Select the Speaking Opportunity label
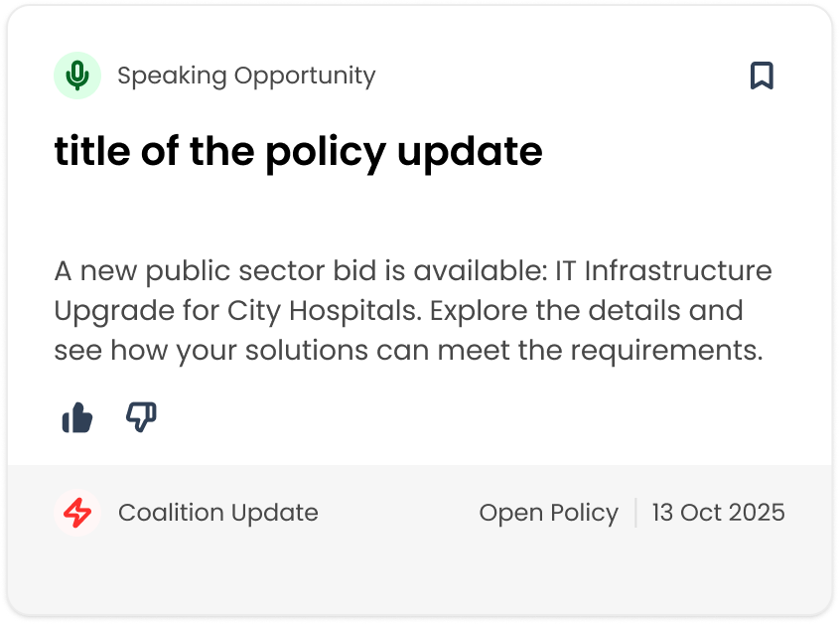This screenshot has height=624, width=840. click(246, 76)
